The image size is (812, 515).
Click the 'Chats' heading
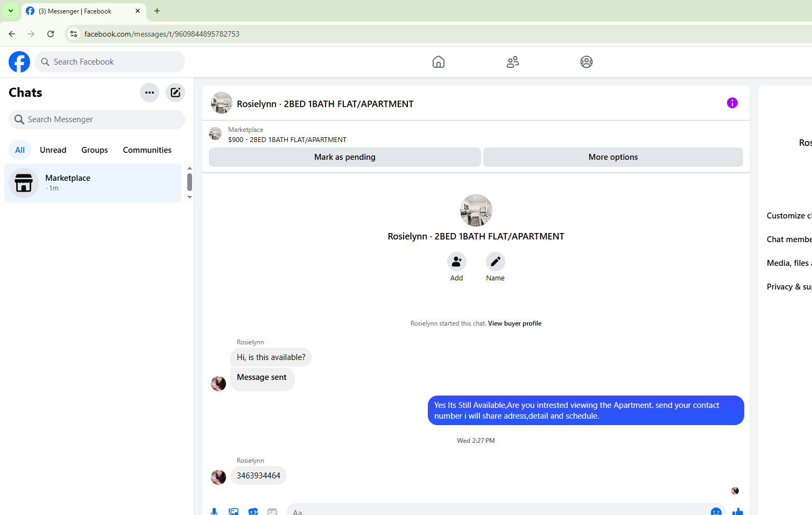click(x=25, y=93)
